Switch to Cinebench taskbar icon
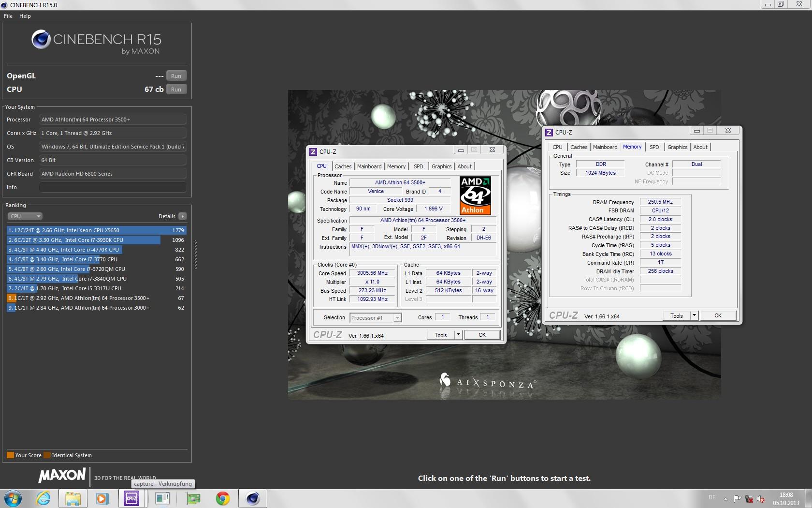The image size is (812, 508). (253, 498)
